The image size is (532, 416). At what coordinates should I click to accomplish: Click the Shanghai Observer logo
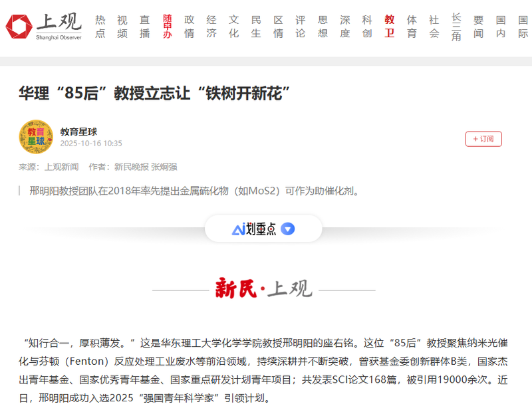(44, 26)
